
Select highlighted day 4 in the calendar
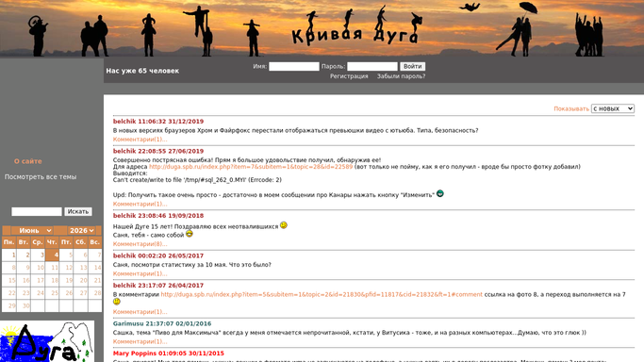coord(52,255)
